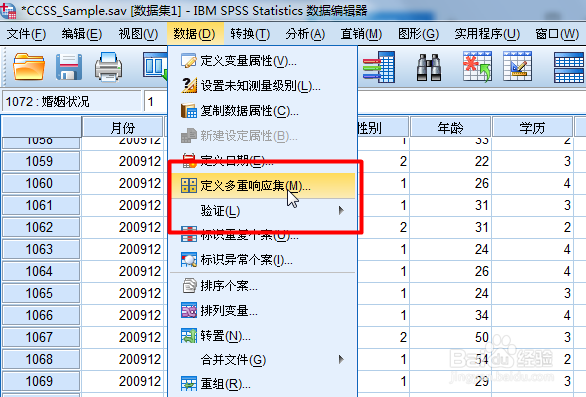The width and height of the screenshot is (586, 397).
Task: Select row header 1066
Action: pos(41,315)
